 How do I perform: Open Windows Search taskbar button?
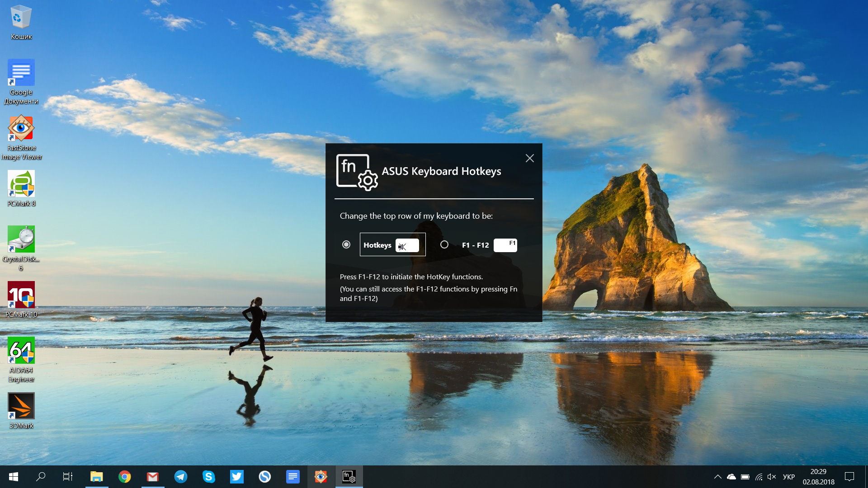pos(39,476)
